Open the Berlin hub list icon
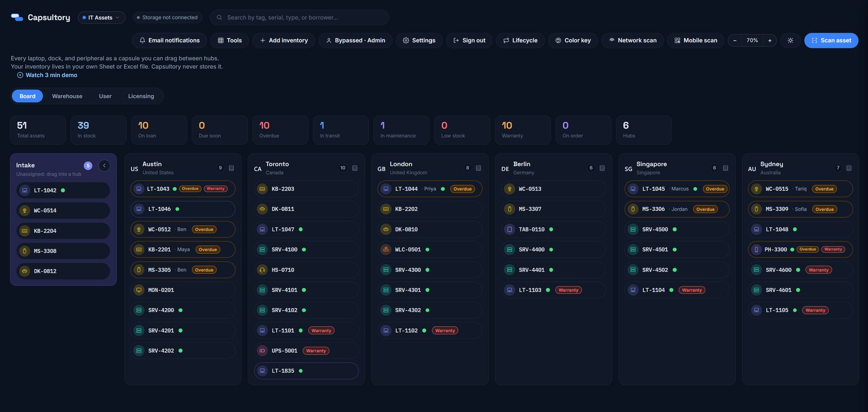The height and width of the screenshot is (412, 868). click(602, 168)
